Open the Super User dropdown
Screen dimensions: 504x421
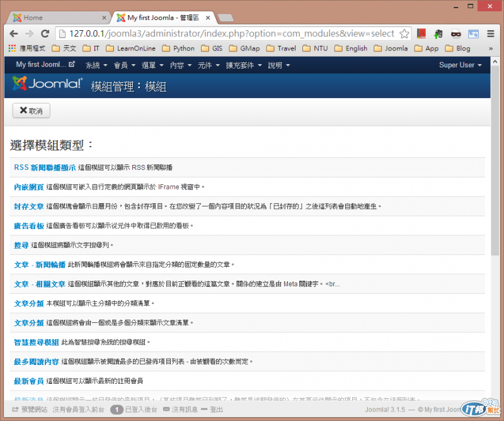click(461, 65)
